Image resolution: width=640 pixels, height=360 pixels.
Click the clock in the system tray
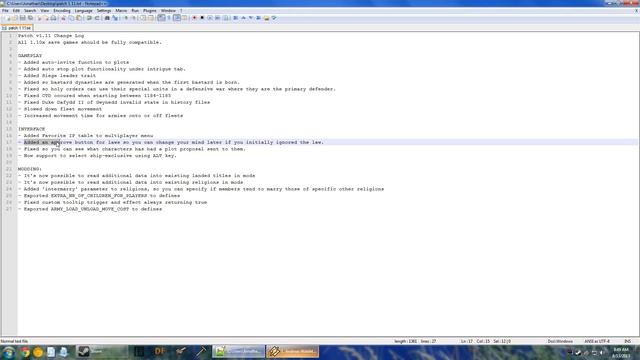click(621, 353)
